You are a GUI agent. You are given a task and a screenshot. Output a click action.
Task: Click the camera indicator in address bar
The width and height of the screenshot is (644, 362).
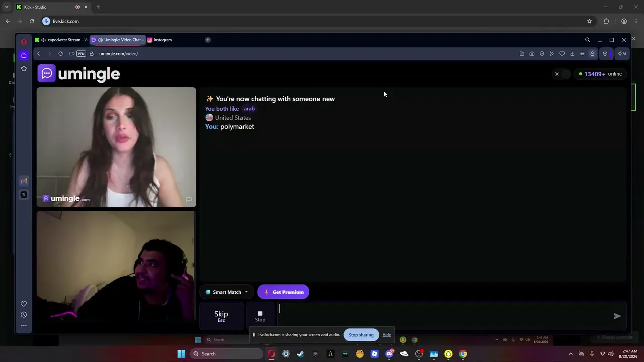(72, 54)
